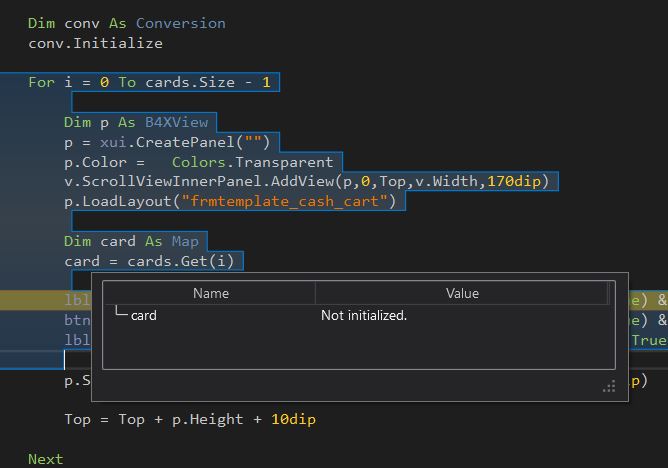The height and width of the screenshot is (468, 668).
Task: Click the Name column header
Action: 210,293
